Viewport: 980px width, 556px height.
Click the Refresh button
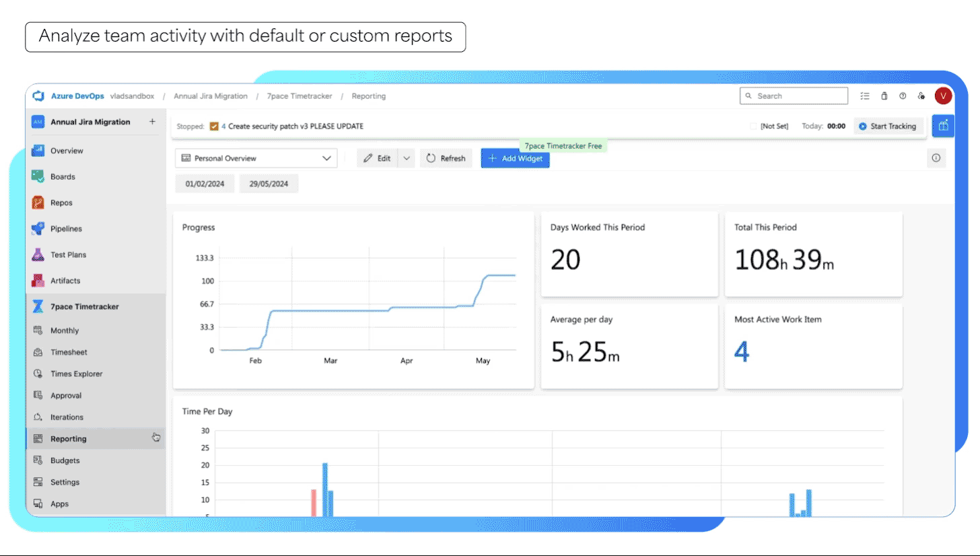click(x=446, y=158)
